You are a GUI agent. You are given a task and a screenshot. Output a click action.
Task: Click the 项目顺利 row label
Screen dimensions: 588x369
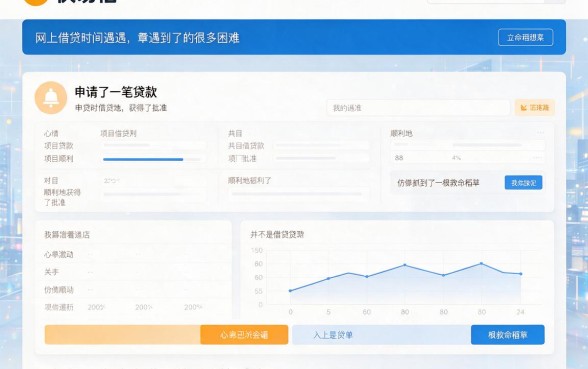(58, 159)
